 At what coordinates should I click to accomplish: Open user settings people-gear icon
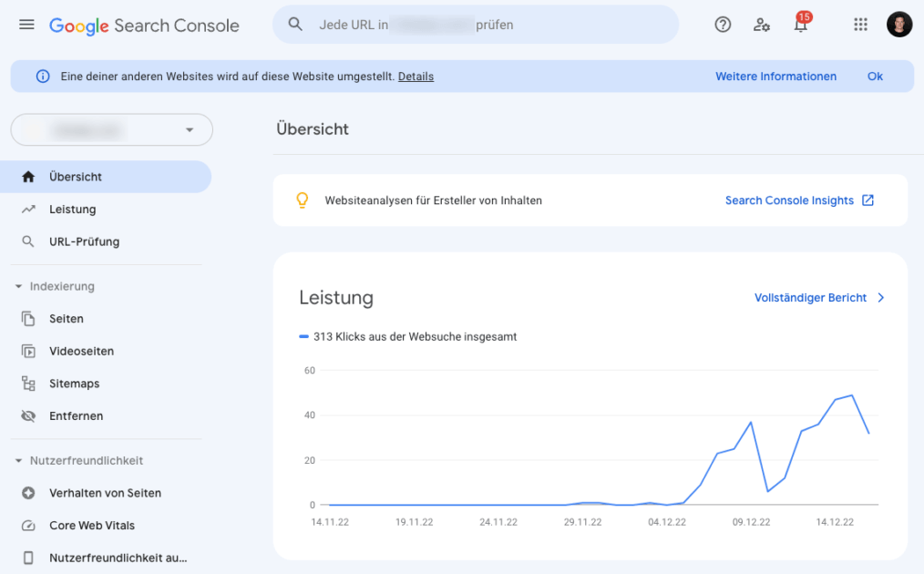pyautogui.click(x=762, y=25)
